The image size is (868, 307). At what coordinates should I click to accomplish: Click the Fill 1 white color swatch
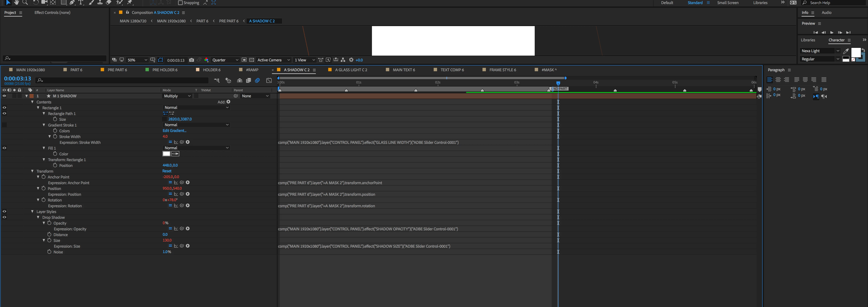tap(166, 154)
